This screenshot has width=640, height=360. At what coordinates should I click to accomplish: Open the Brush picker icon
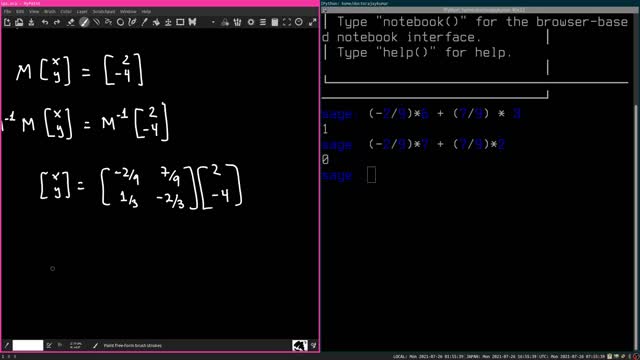click(x=225, y=22)
